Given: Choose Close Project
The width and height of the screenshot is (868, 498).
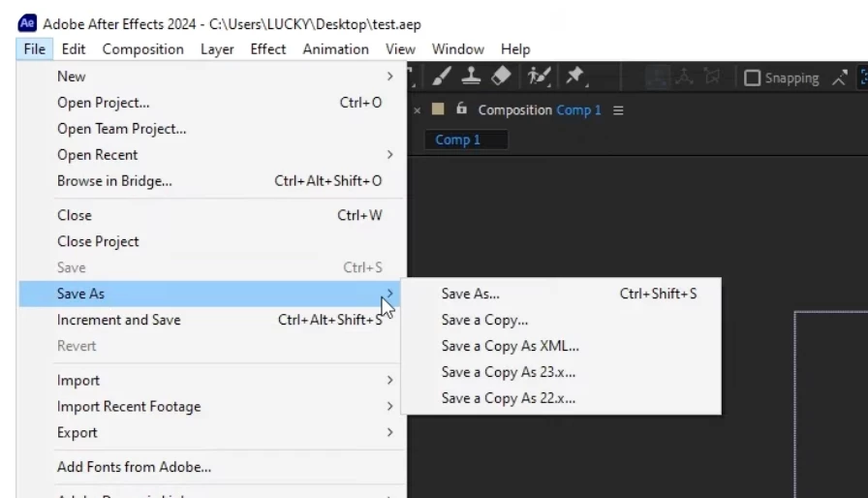Looking at the screenshot, I should [211, 241].
